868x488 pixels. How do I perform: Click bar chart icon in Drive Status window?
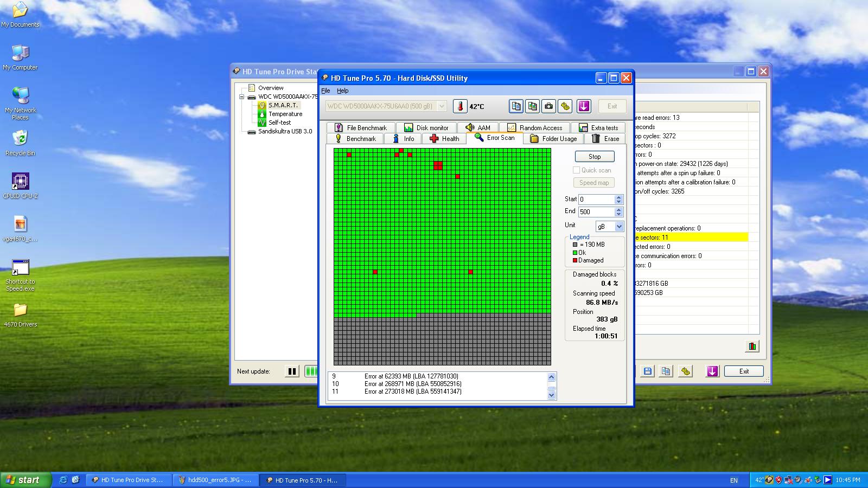[752, 346]
